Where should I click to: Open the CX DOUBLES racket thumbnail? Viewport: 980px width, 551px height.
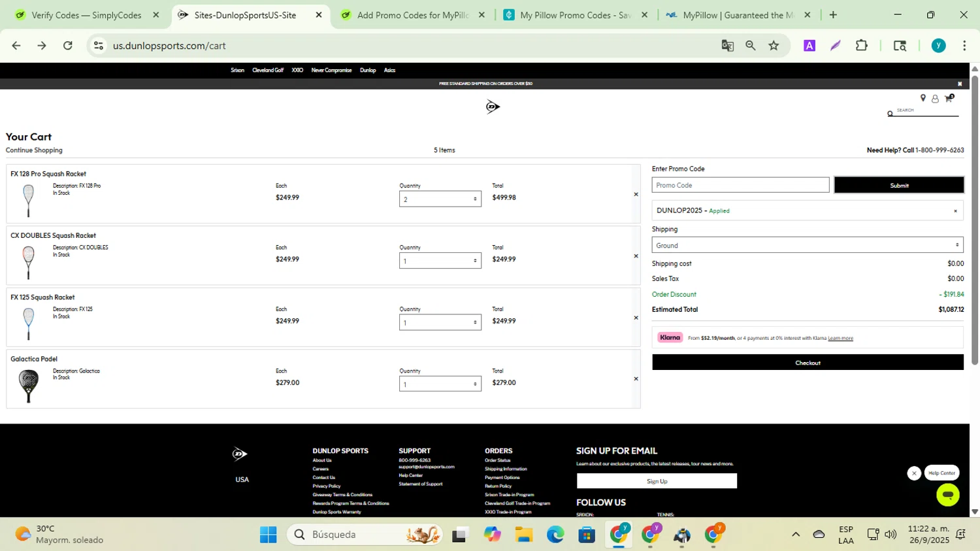(x=28, y=262)
